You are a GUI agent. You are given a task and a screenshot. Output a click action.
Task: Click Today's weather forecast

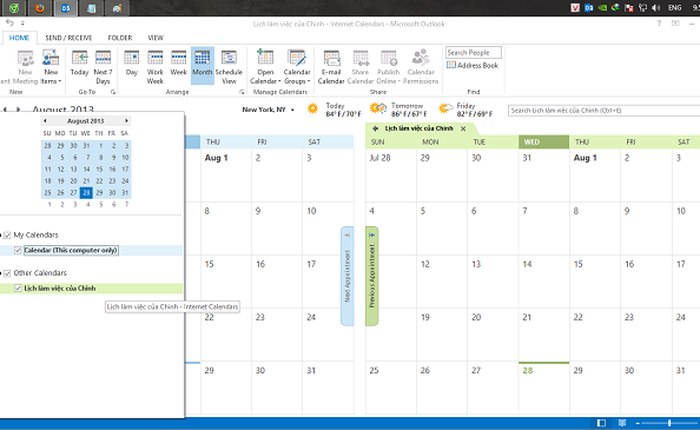click(334, 110)
